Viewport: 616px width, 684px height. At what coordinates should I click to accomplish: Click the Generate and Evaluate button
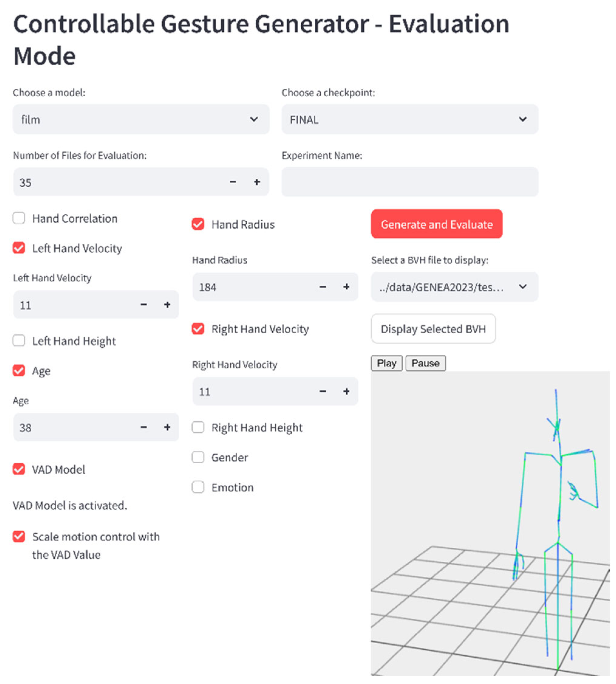tap(437, 224)
